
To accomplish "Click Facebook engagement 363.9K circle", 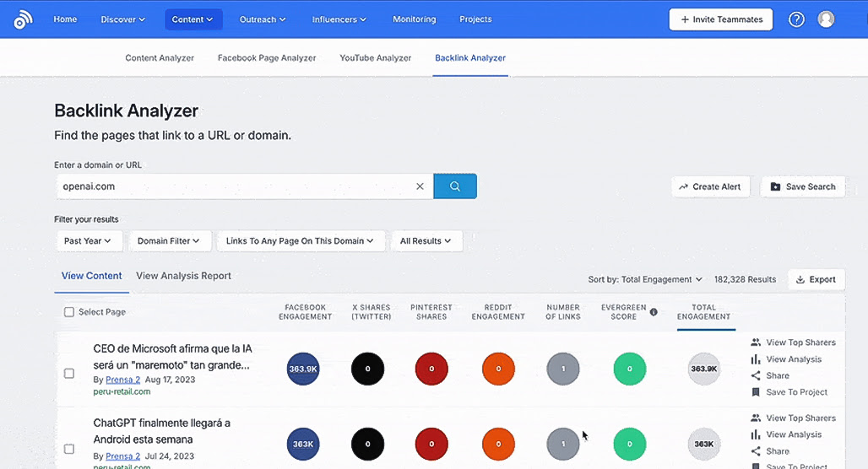I will [x=303, y=369].
